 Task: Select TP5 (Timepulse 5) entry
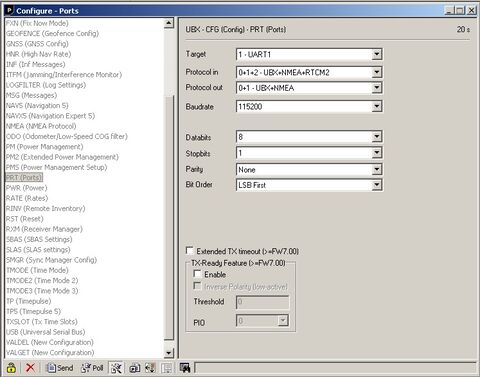tap(34, 312)
